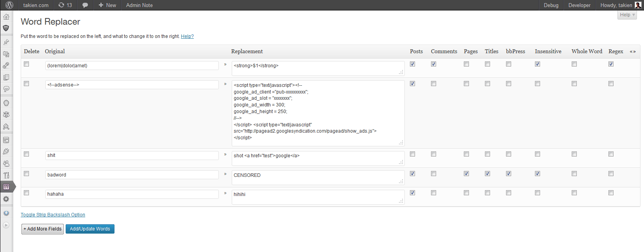644x252 pixels.
Task: Open Admin Note in admin bar
Action: click(140, 5)
